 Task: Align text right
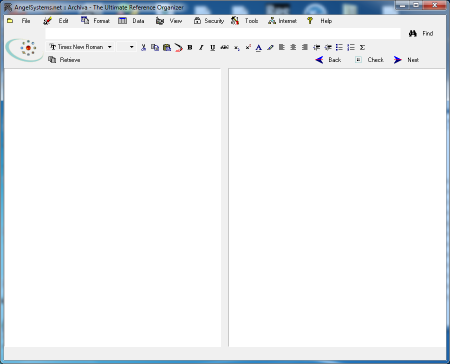click(305, 47)
